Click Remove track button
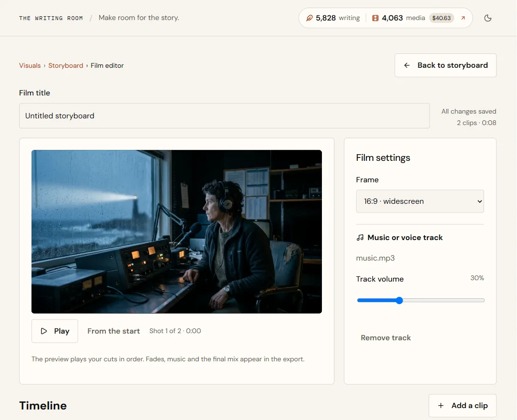This screenshot has height=420, width=517. click(x=385, y=338)
